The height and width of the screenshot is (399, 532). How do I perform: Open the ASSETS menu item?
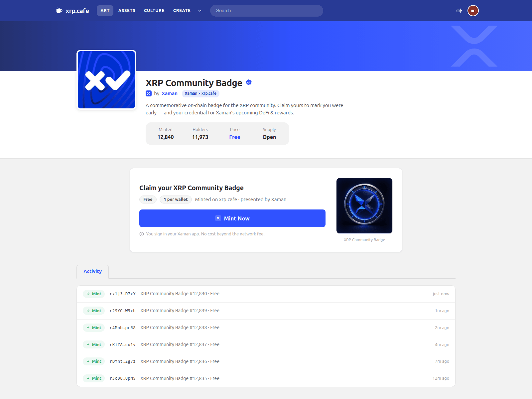coord(127,11)
